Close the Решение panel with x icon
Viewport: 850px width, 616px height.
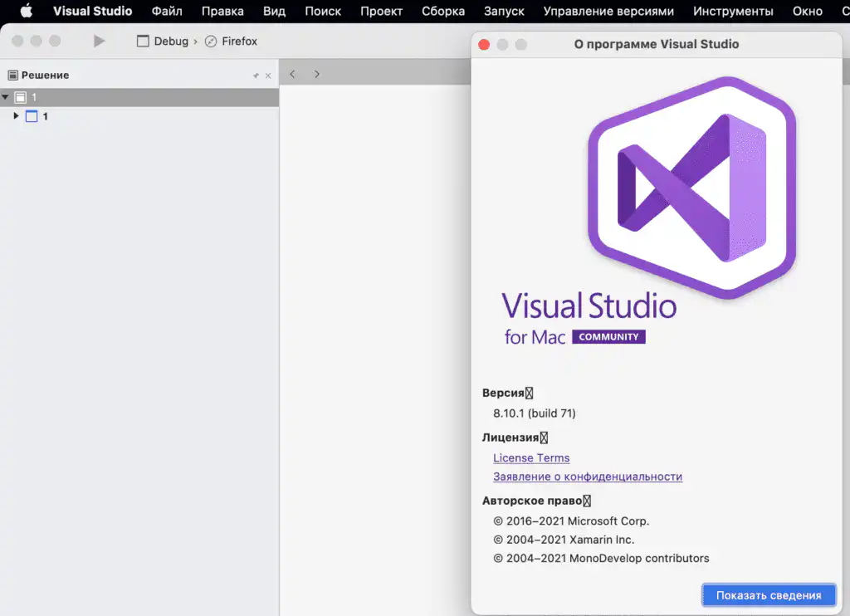click(268, 76)
